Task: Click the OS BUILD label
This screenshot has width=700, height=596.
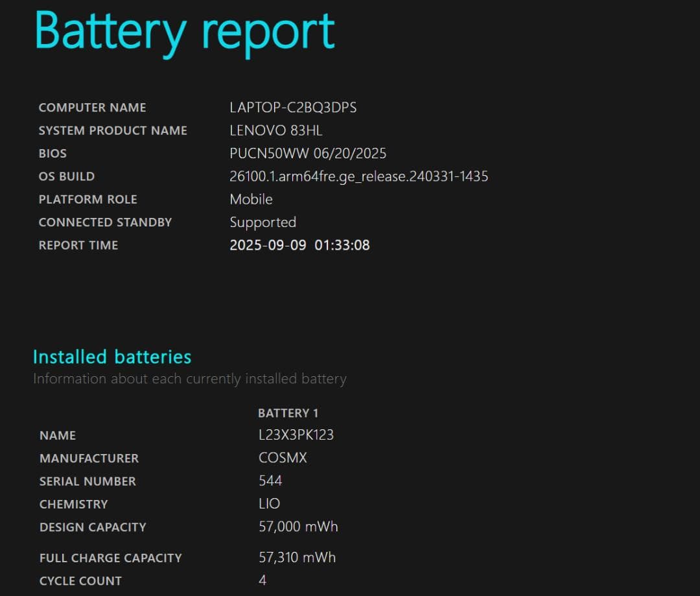Action: point(66,176)
